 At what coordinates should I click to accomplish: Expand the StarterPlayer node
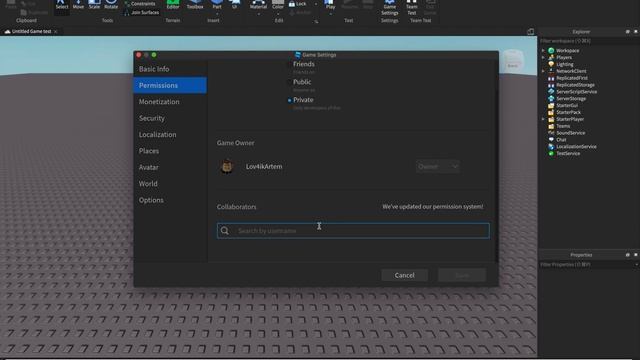543,119
